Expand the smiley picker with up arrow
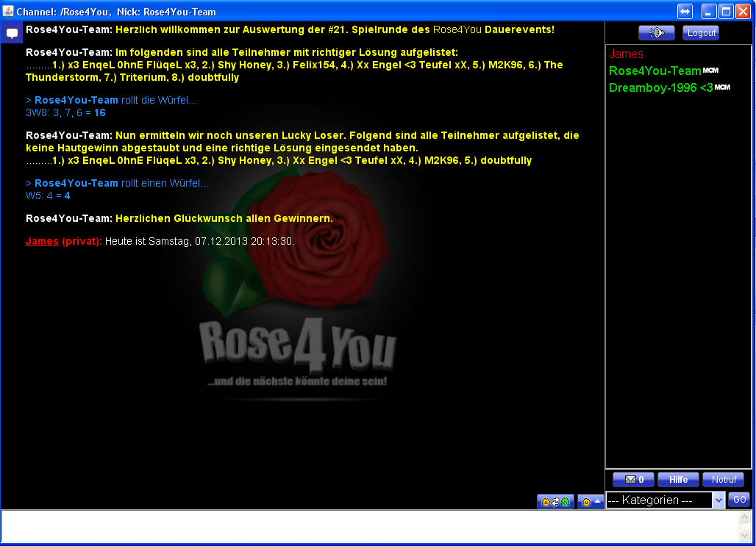 pyautogui.click(x=591, y=501)
